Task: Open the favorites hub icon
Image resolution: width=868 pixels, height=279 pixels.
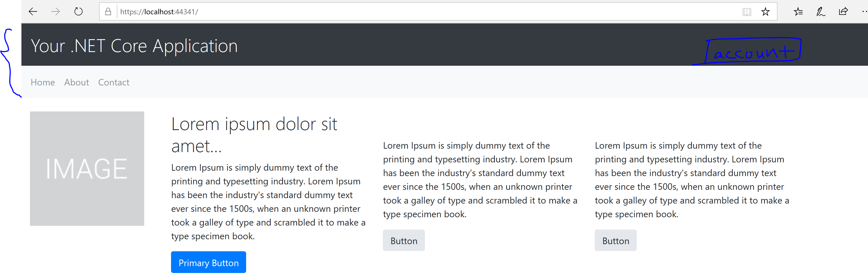Action: click(798, 12)
